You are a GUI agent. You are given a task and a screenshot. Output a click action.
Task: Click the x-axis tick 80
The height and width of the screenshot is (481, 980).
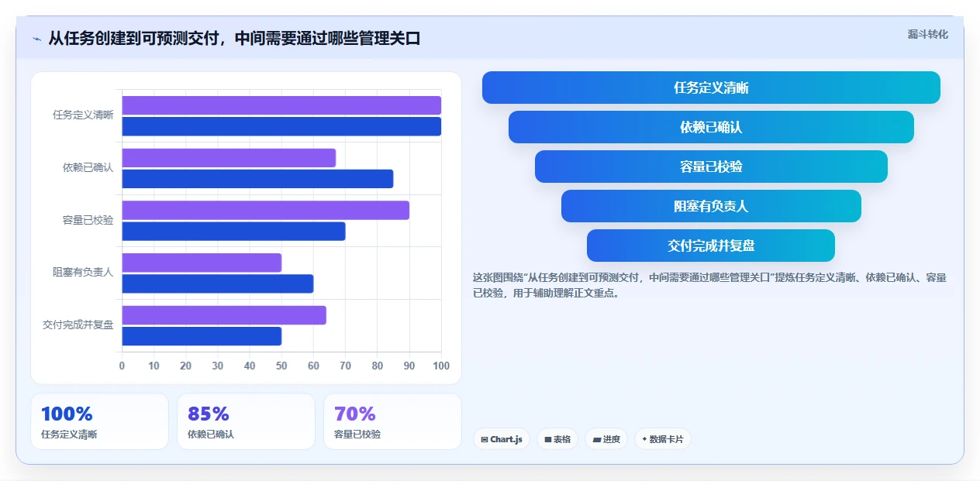[x=377, y=366]
